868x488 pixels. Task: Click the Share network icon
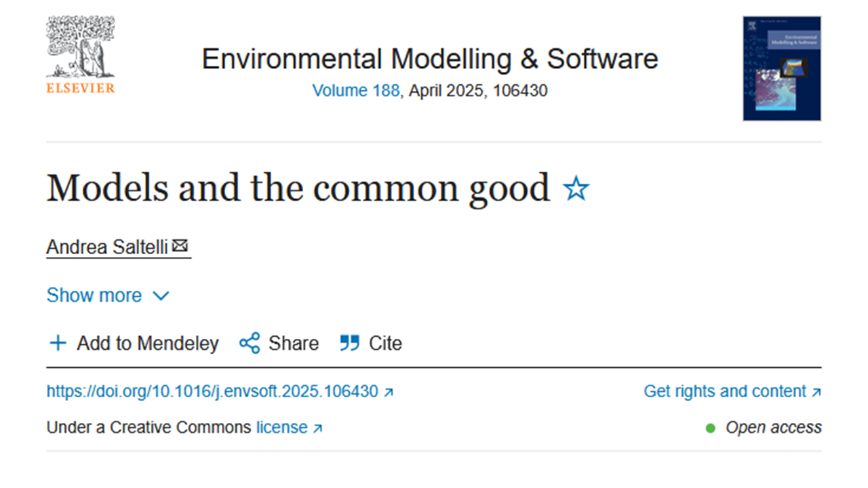[x=250, y=344]
